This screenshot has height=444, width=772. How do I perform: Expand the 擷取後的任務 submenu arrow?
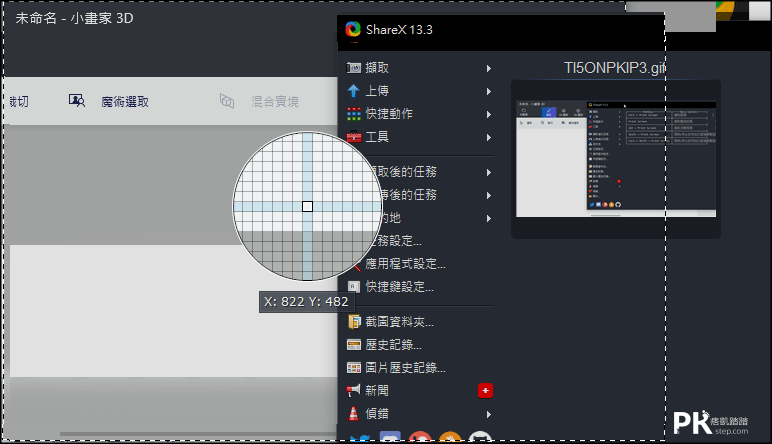(x=488, y=172)
